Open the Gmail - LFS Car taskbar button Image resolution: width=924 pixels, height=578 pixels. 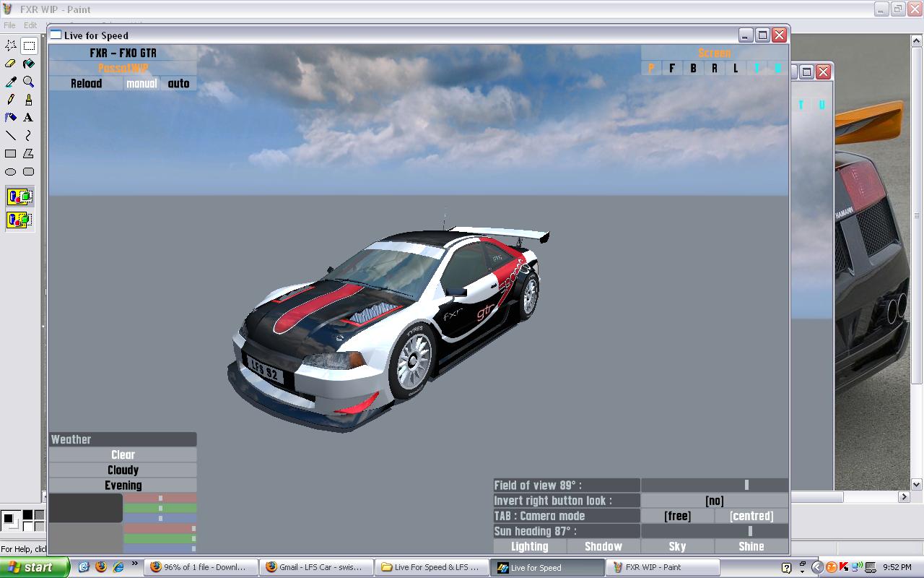point(315,567)
